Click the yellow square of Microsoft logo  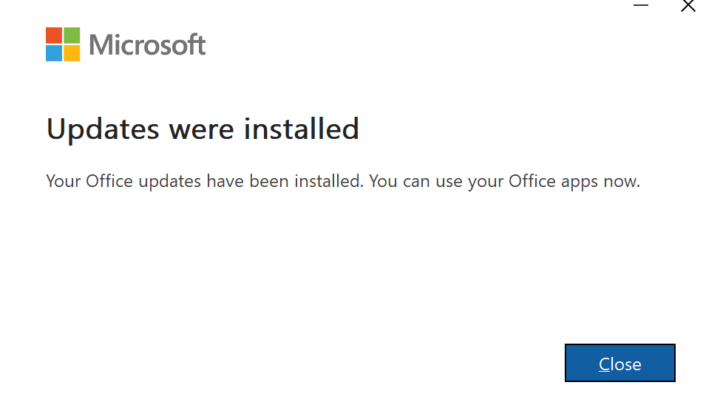coord(72,53)
